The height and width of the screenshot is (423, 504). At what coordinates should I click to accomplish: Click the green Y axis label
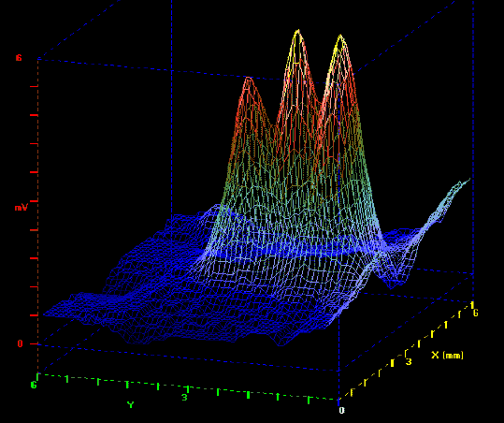[130, 404]
